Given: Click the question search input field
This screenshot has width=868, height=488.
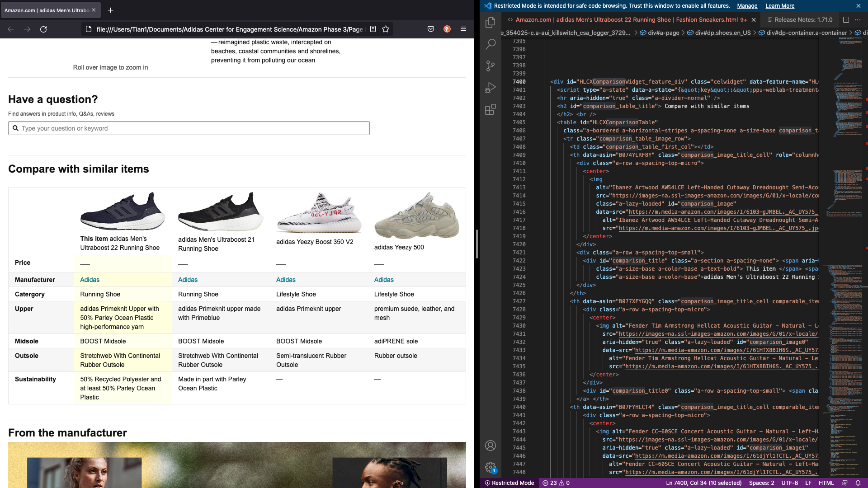Looking at the screenshot, I should (189, 128).
